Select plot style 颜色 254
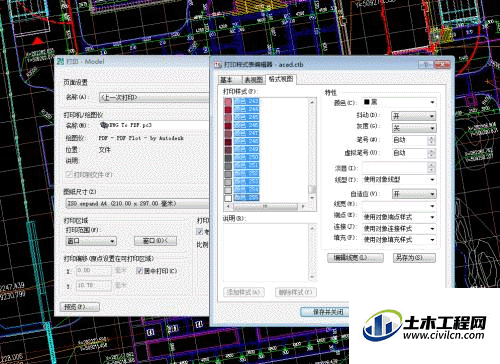This screenshot has width=500, height=364. pos(246,189)
